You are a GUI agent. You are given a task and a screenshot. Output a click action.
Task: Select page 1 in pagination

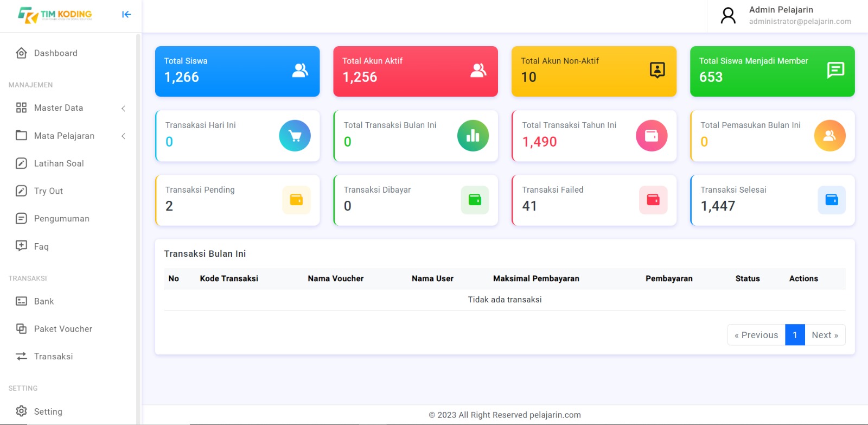pyautogui.click(x=795, y=335)
